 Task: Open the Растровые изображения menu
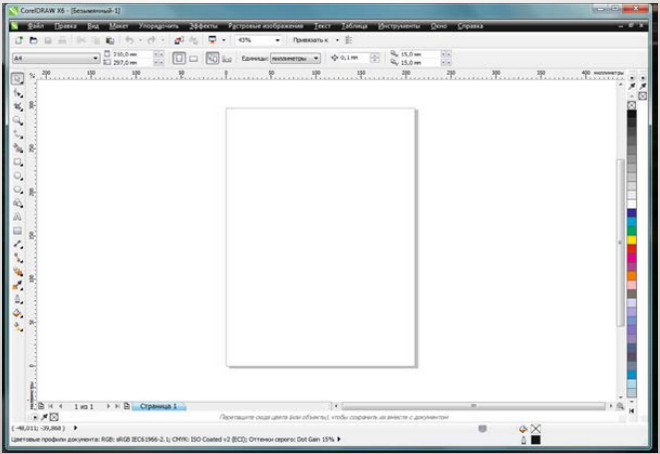tap(266, 26)
